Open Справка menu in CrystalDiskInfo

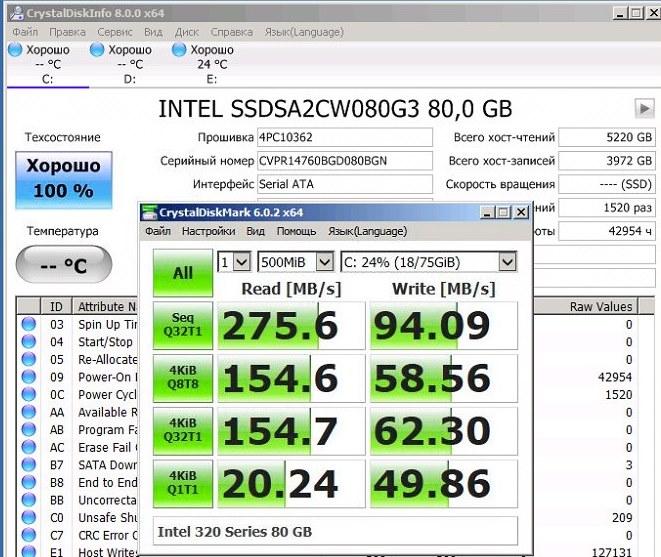(231, 32)
